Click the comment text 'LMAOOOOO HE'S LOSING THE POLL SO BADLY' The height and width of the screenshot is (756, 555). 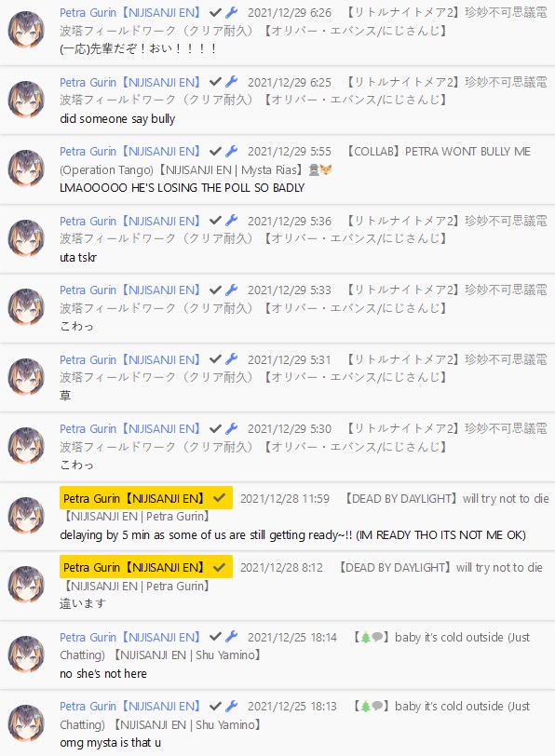click(x=182, y=187)
